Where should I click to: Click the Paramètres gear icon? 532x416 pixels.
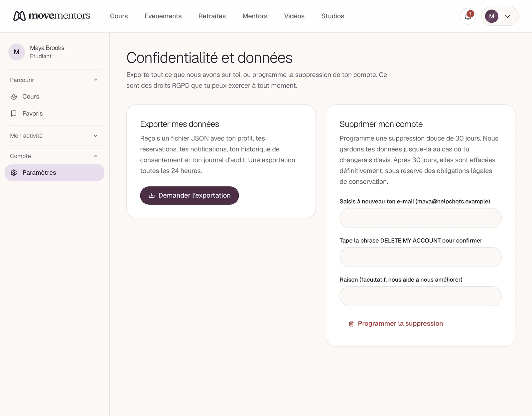tap(14, 173)
